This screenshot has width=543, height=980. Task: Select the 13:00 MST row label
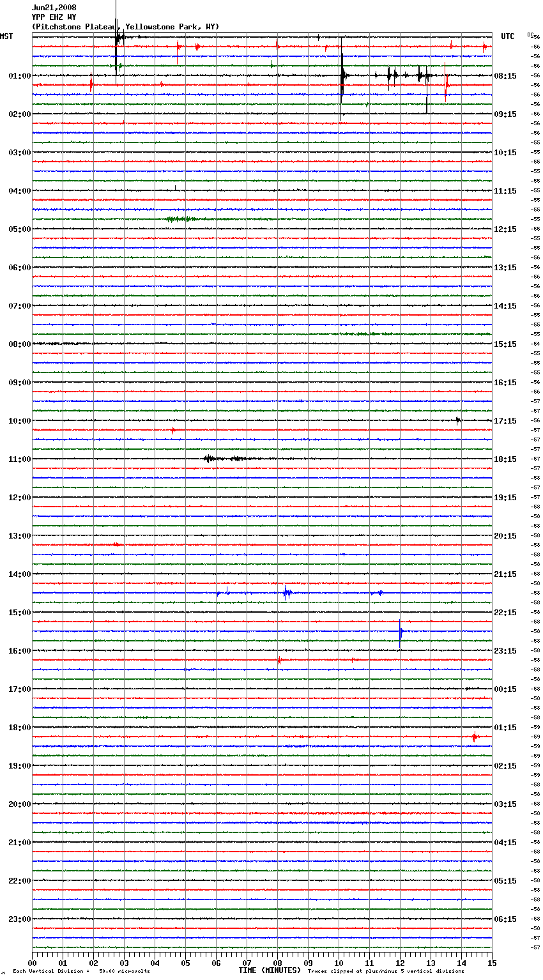pos(20,535)
